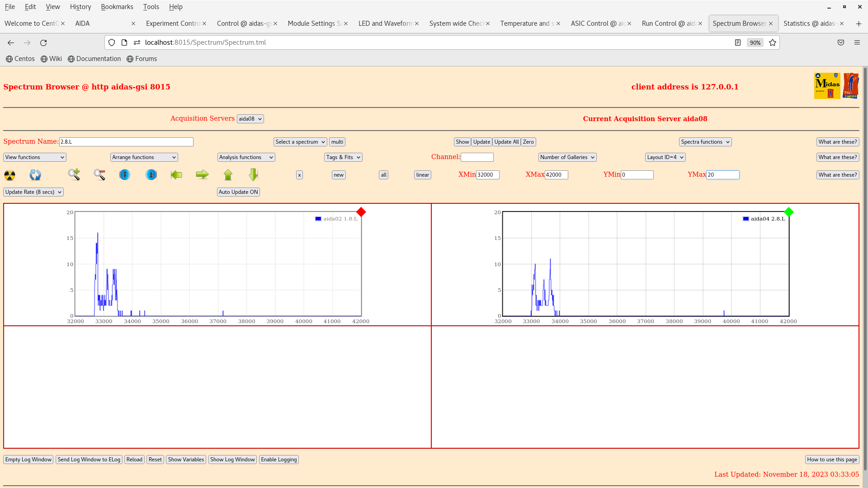The image size is (868, 488).
Task: Click the green up arrow icon
Action: [x=228, y=175]
